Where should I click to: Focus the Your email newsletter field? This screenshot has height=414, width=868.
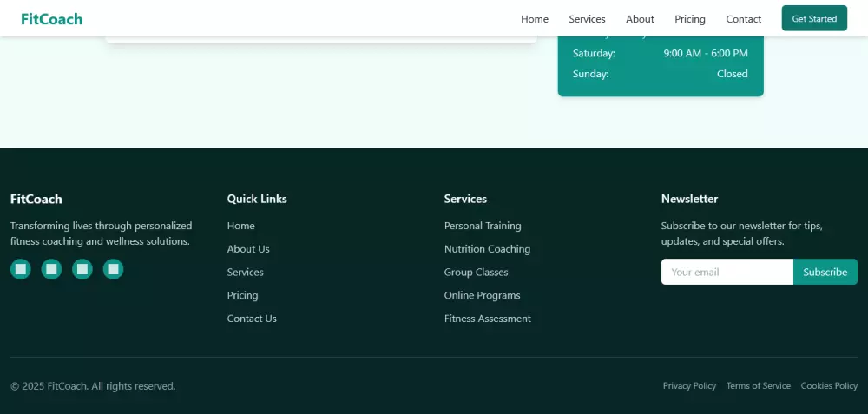pos(727,272)
